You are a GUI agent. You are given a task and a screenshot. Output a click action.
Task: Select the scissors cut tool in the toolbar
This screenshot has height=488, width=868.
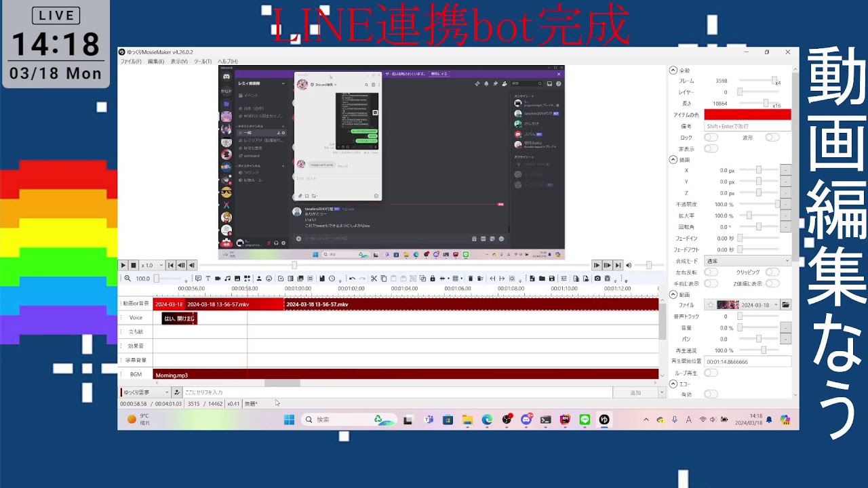(x=374, y=279)
